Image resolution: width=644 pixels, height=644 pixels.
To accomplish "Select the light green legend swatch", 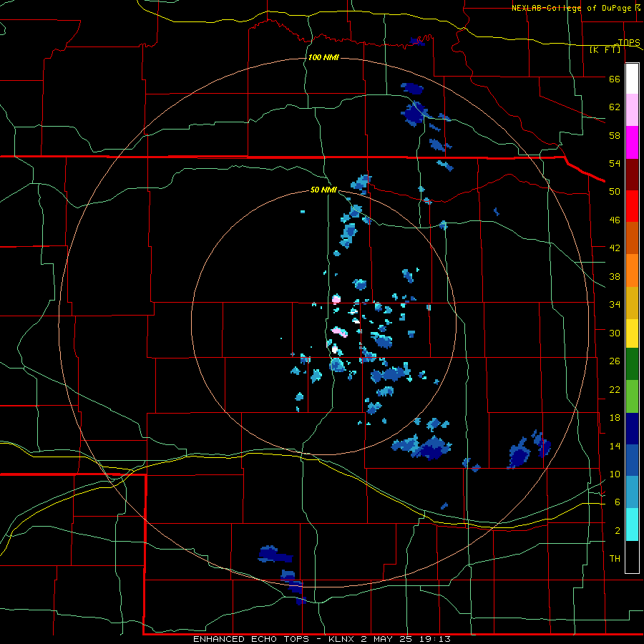I will point(632,396).
